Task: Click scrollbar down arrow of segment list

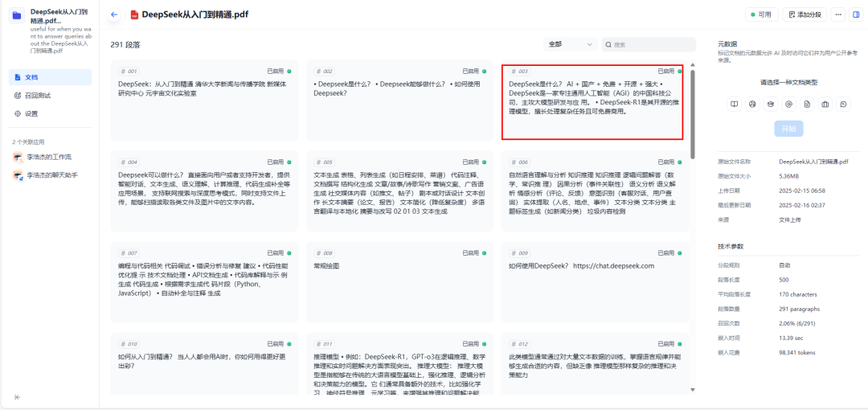Action: click(693, 389)
